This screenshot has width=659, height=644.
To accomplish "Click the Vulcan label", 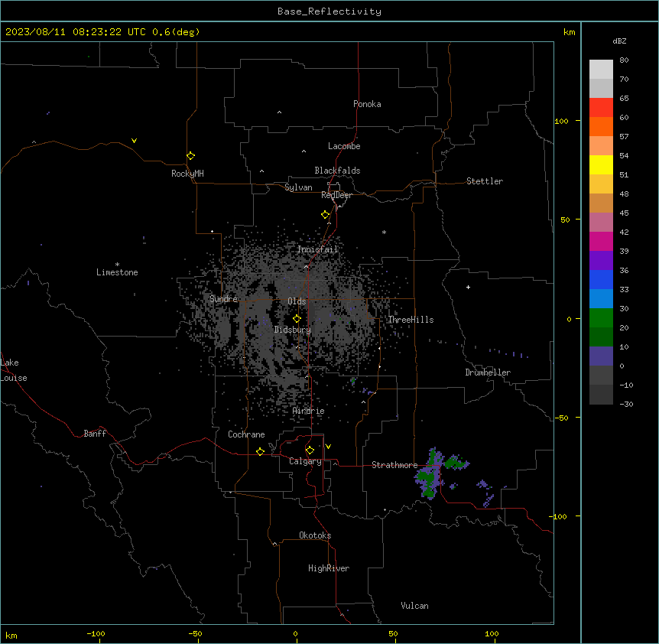I will tap(414, 606).
